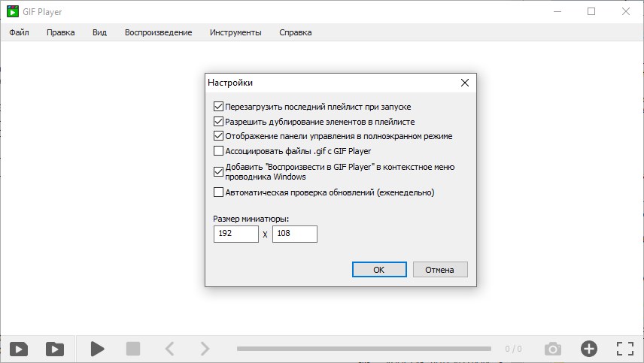Click the playback progress slider track
Screen dimensions: 644x363
364,349
